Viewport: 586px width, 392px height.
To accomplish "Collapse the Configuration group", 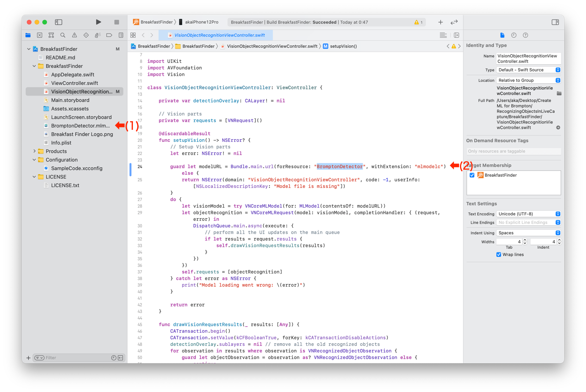I will click(34, 160).
